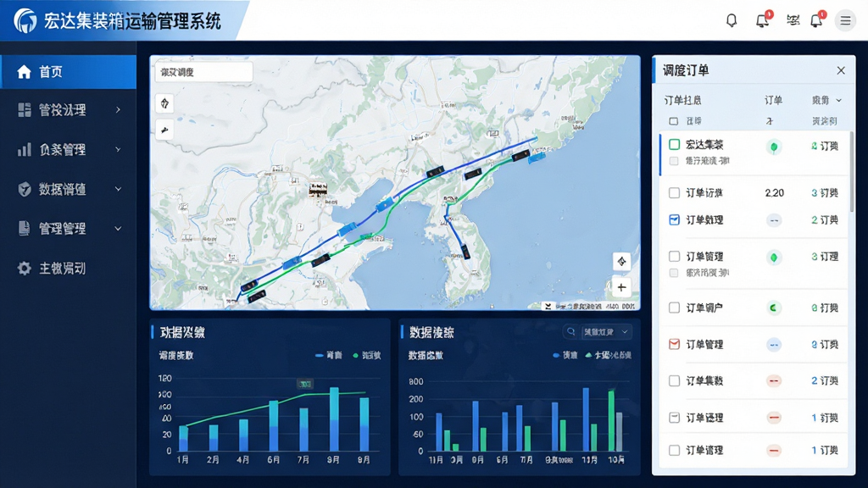Open the sidebar item with the shield icon
This screenshot has width=868, height=488.
[x=68, y=189]
